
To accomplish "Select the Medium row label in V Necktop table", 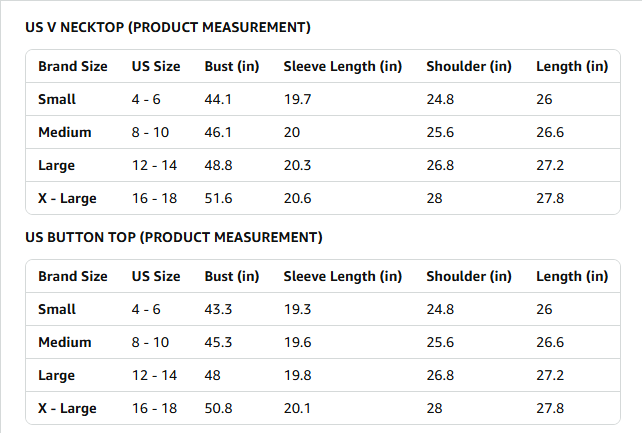I will pos(64,133).
